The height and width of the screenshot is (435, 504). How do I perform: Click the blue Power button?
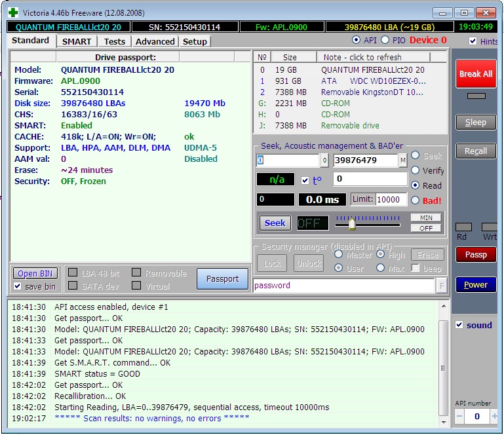coord(476,284)
